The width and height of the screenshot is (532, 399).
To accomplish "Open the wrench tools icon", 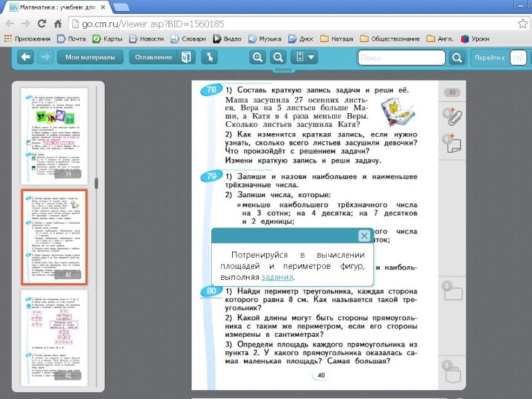I will [x=210, y=58].
